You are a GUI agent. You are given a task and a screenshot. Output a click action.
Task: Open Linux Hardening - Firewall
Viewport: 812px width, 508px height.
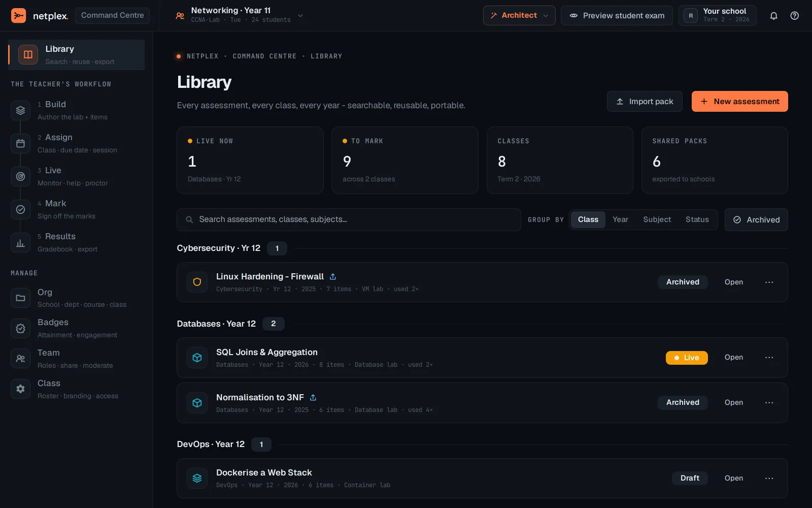tap(733, 282)
